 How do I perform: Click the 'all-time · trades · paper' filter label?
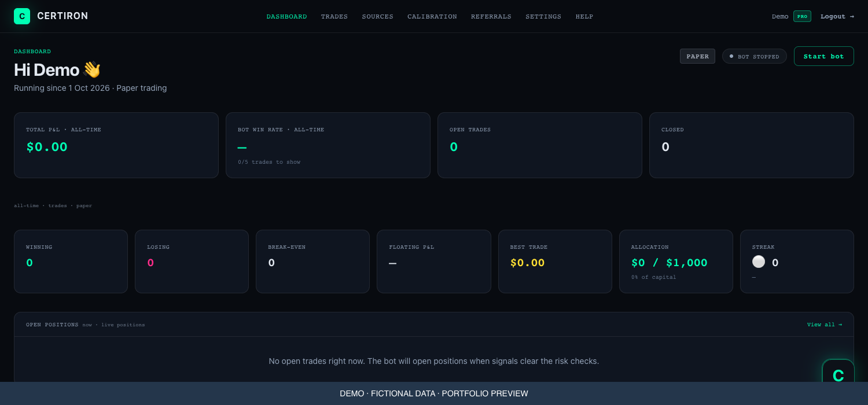(53, 205)
